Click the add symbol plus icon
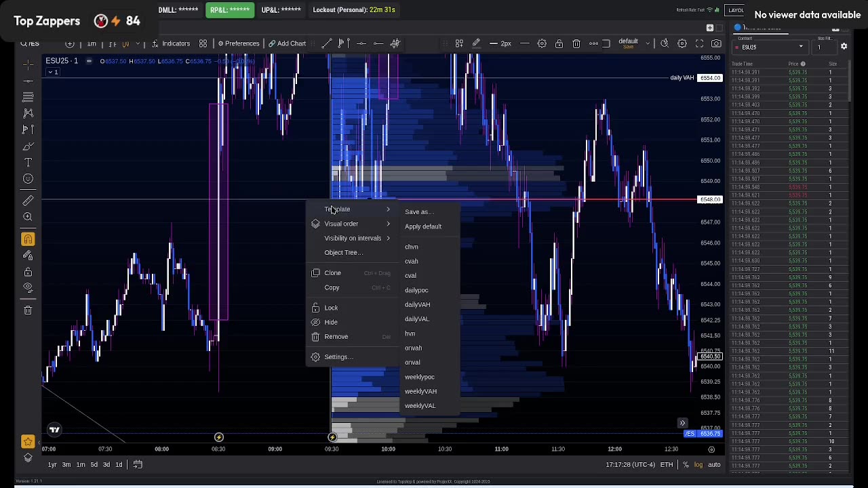 (x=70, y=43)
